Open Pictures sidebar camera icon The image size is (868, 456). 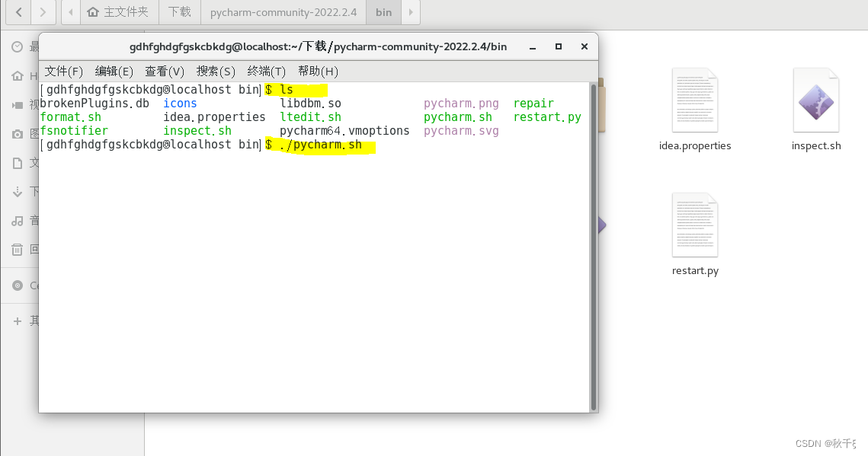(x=18, y=134)
